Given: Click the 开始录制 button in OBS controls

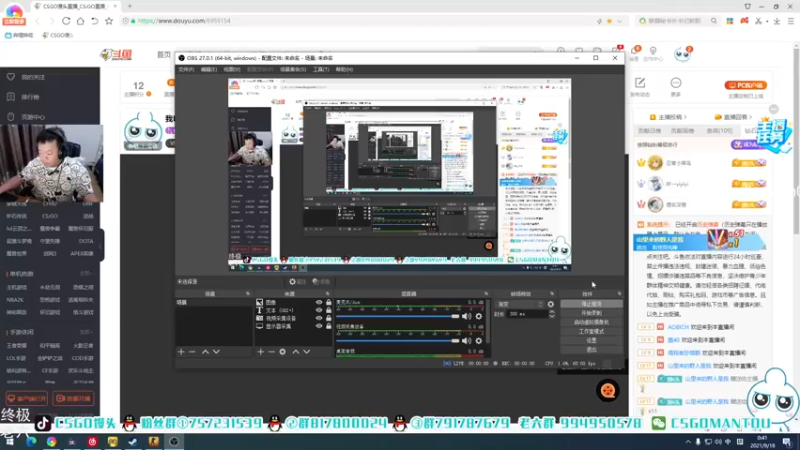Looking at the screenshot, I should [591, 313].
